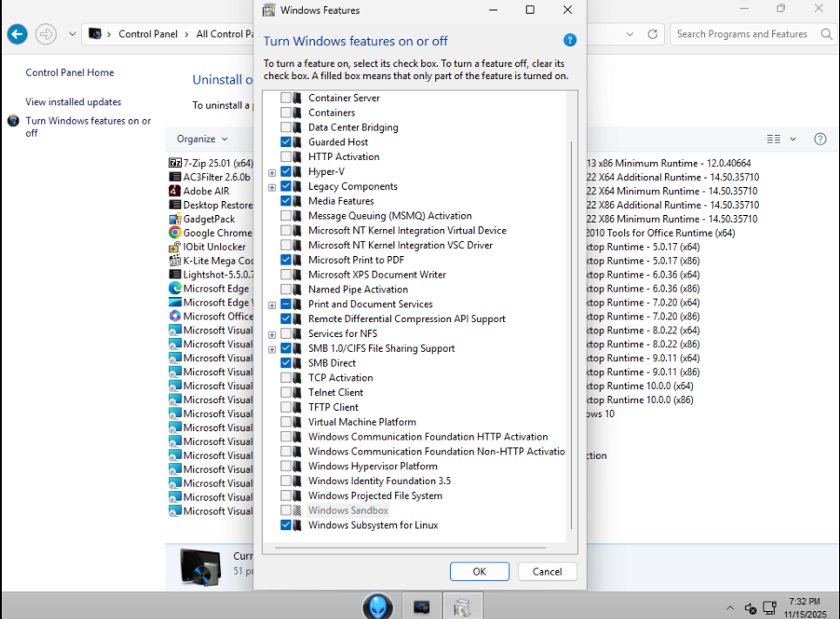Open the Control Panel Home link
The height and width of the screenshot is (619, 840).
(70, 72)
